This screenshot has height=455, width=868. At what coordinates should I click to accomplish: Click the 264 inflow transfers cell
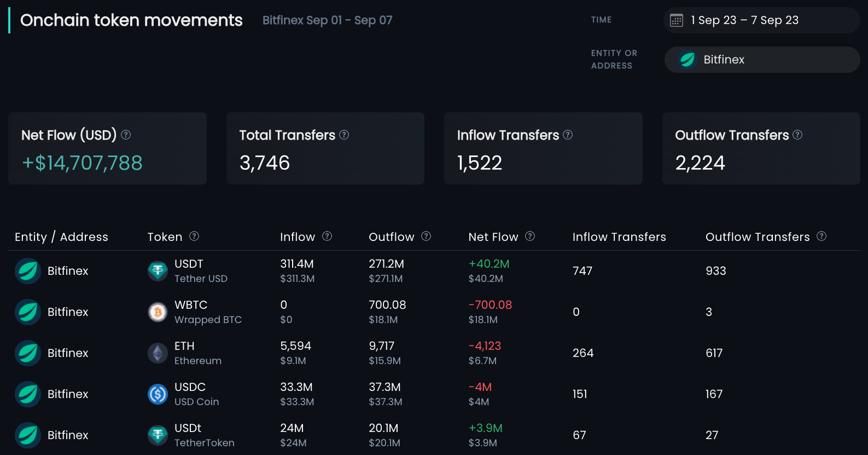coord(583,353)
